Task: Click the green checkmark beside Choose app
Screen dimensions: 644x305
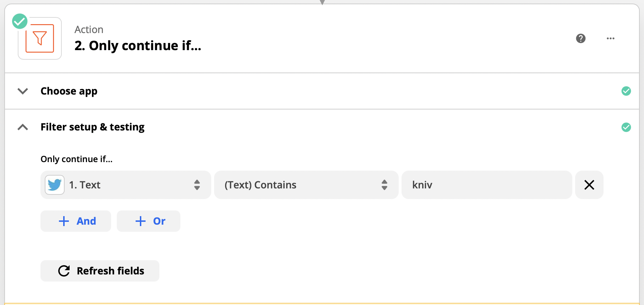Action: click(x=626, y=91)
